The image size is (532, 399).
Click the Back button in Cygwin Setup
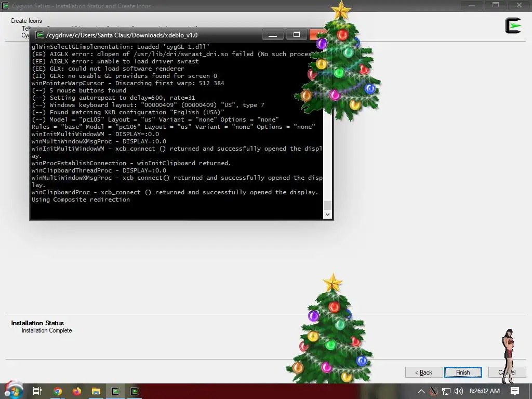pyautogui.click(x=424, y=372)
